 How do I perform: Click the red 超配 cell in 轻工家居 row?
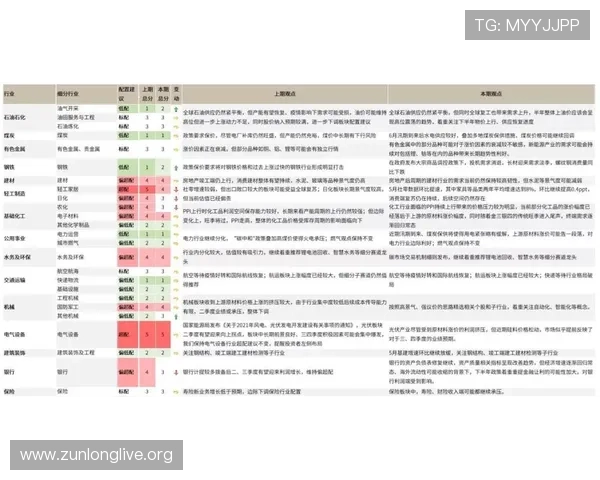tap(127, 189)
